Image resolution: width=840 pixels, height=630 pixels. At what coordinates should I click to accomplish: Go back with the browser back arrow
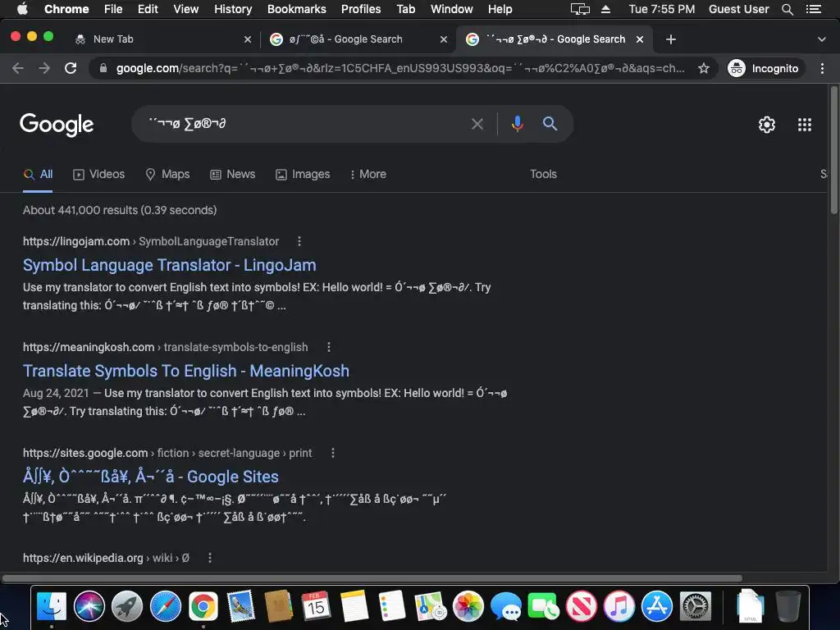pyautogui.click(x=18, y=69)
